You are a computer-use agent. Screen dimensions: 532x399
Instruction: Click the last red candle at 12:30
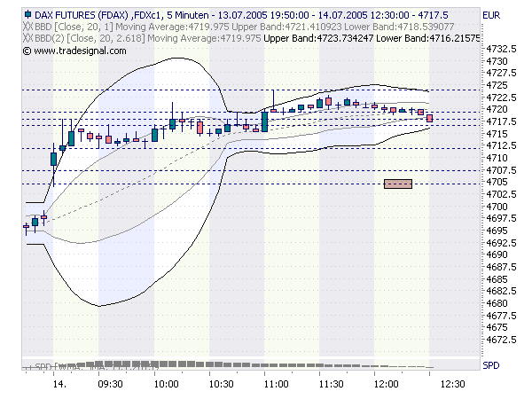429,118
